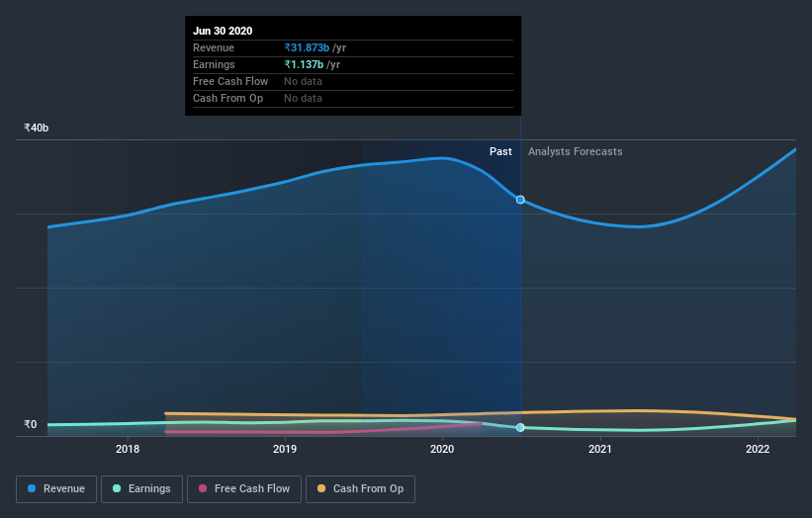Toggle the Revenue legend series
The image size is (812, 518).
coord(56,489)
